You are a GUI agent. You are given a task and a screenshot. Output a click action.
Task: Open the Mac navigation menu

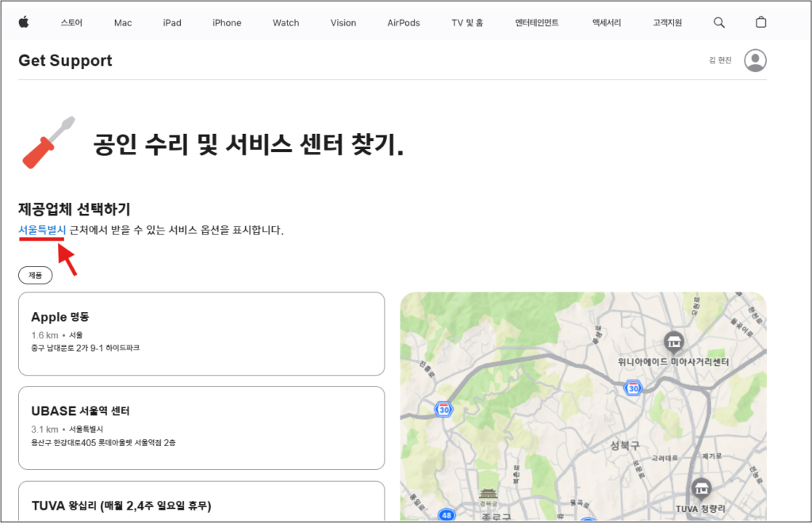pyautogui.click(x=122, y=23)
